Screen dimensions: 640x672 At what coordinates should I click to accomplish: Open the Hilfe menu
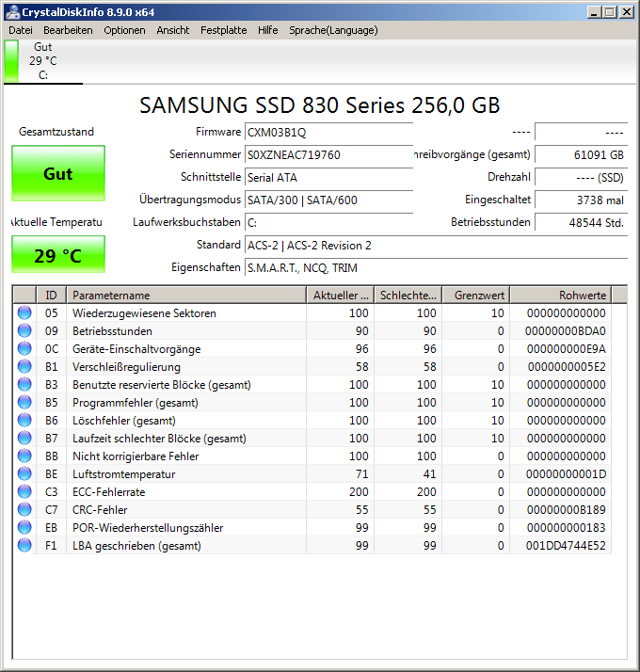coord(268,30)
